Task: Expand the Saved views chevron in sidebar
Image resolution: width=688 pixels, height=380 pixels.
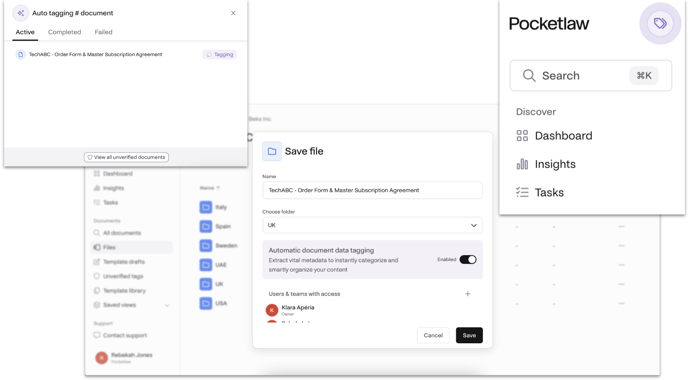Action: (167, 305)
